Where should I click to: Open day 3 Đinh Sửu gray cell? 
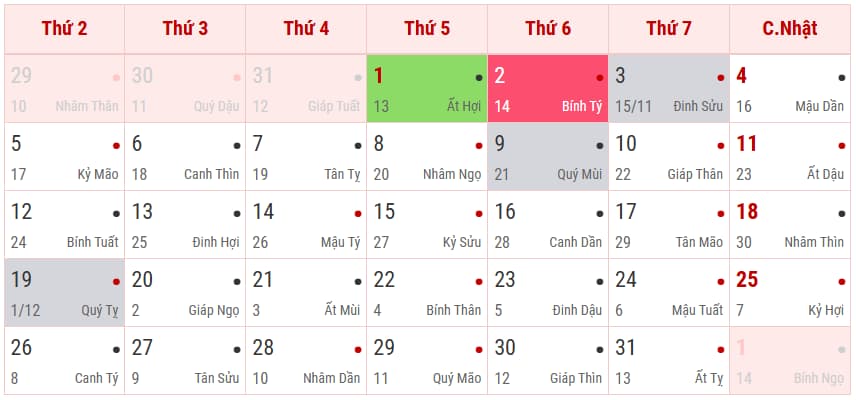coord(669,88)
